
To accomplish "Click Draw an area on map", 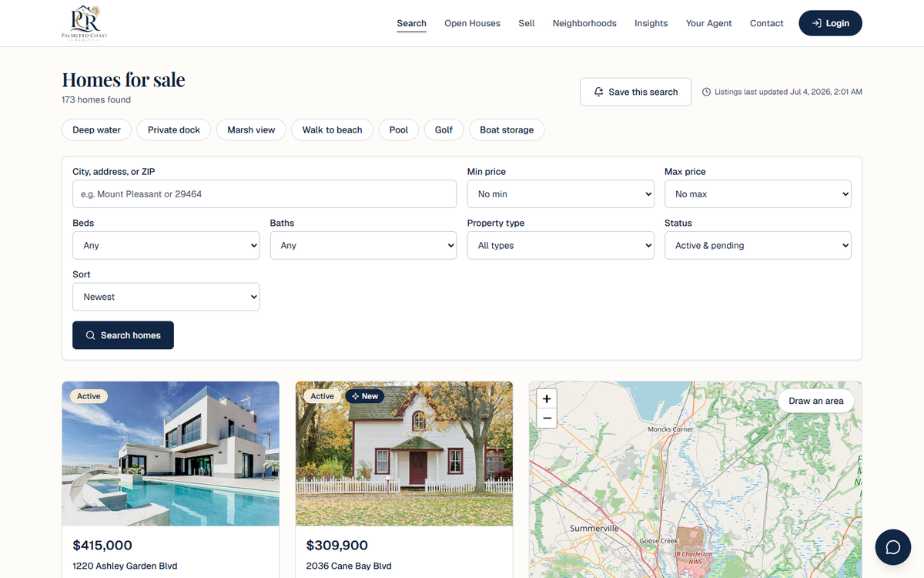I will click(816, 401).
